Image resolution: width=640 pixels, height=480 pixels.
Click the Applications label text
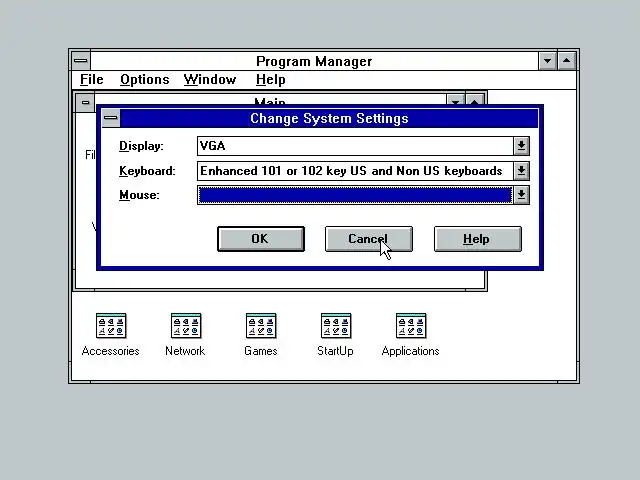point(411,351)
